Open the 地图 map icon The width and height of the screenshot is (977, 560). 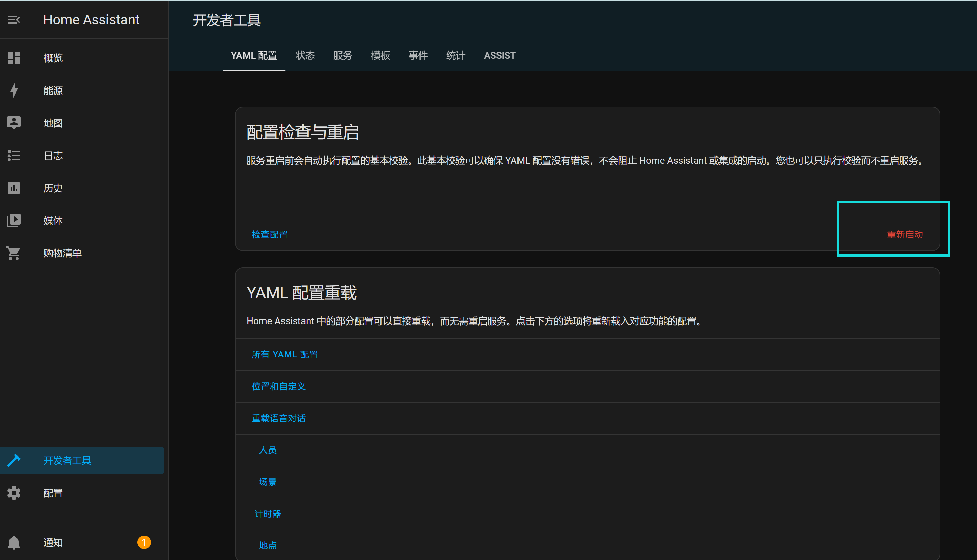tap(14, 123)
